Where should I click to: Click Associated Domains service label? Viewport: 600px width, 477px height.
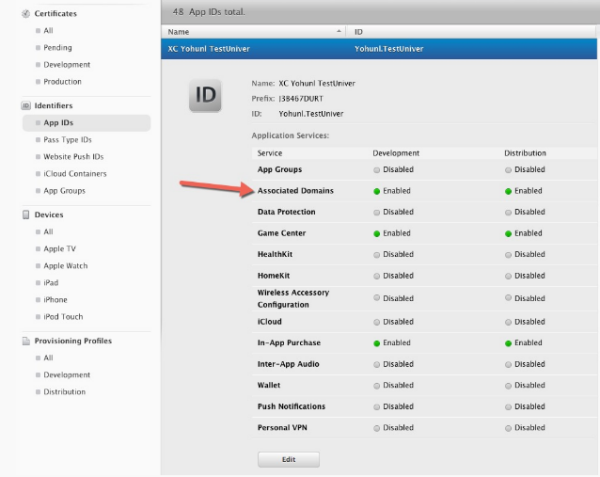tap(295, 190)
